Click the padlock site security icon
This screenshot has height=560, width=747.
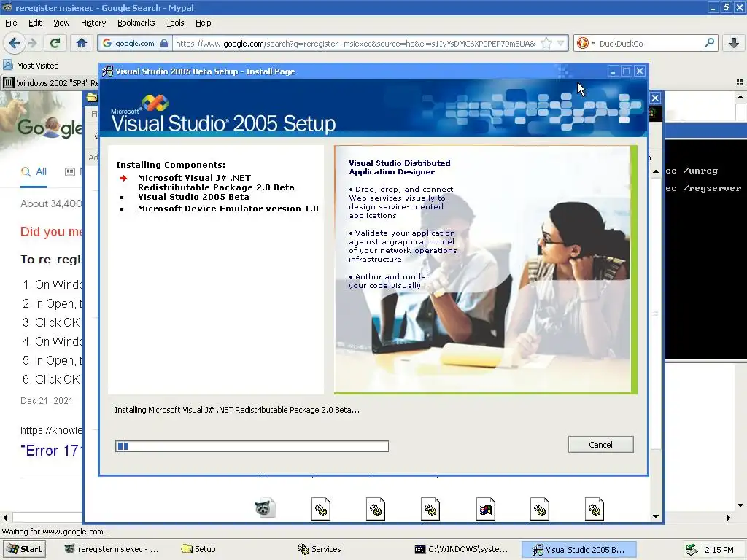[164, 43]
